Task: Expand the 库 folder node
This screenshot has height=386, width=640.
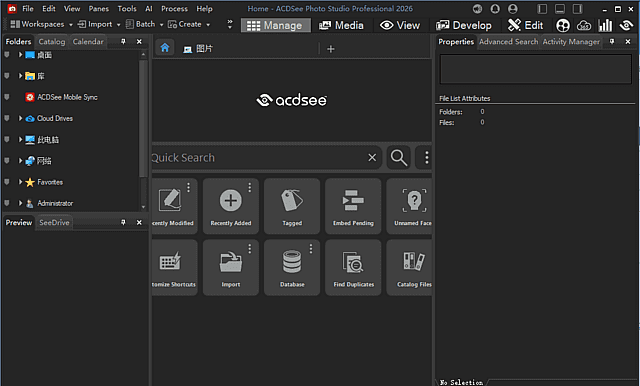Action: [x=20, y=76]
